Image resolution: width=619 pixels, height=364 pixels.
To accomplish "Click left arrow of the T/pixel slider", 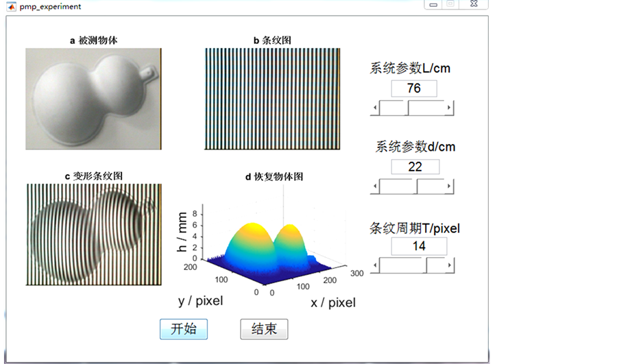I will 374,265.
